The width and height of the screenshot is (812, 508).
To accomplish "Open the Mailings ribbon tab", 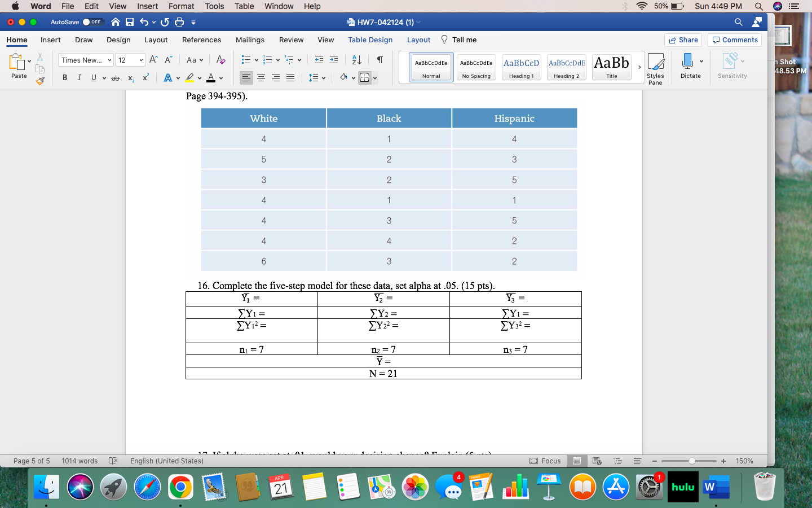I will [x=250, y=40].
